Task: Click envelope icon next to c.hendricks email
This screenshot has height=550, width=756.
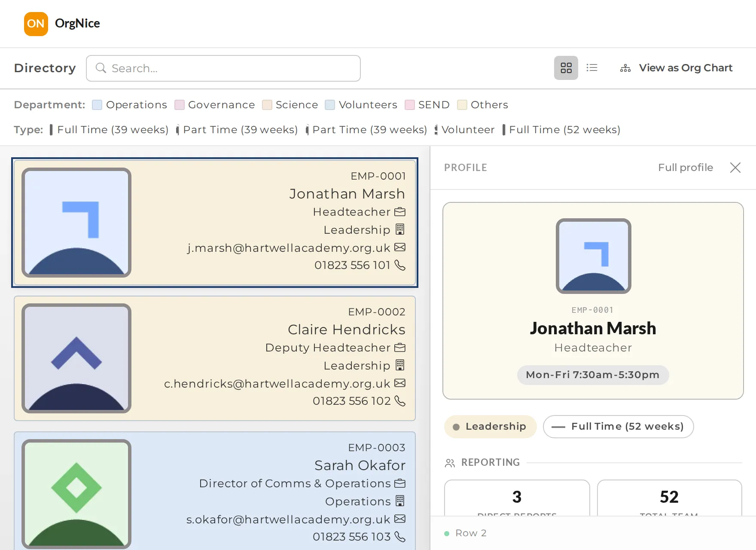Action: click(400, 383)
